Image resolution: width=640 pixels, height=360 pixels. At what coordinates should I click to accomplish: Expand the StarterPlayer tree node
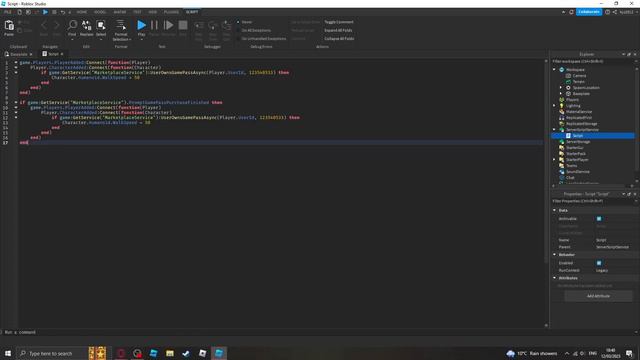point(554,160)
